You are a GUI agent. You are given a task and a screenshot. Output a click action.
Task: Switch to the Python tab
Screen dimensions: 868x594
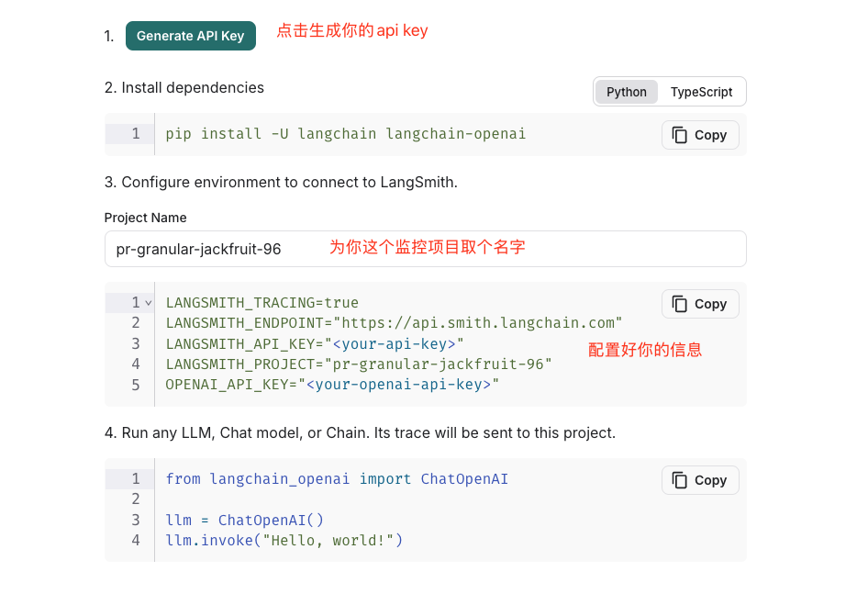(626, 92)
